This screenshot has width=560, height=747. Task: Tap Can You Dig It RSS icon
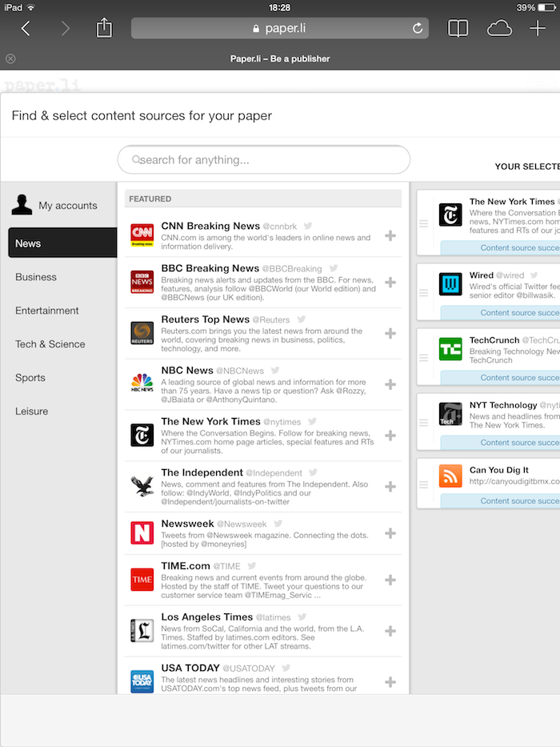[x=450, y=476]
